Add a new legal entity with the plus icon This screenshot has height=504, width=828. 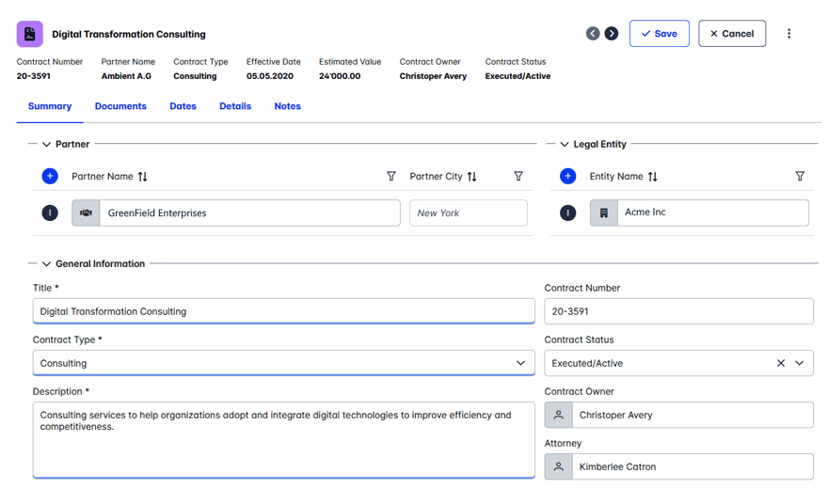567,176
